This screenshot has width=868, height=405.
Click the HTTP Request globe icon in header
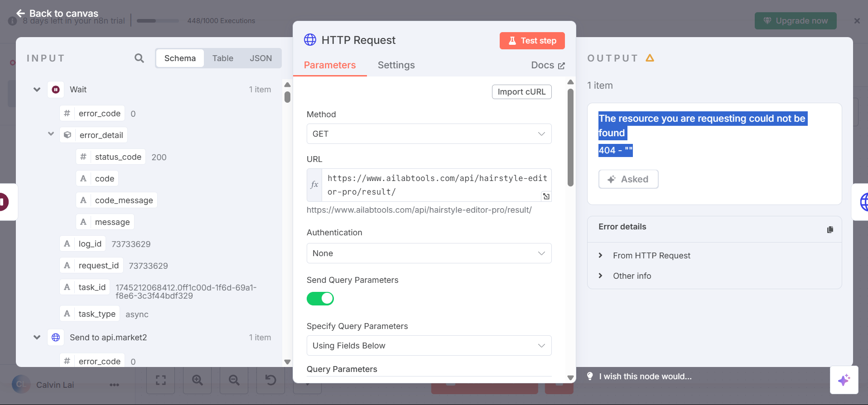click(x=310, y=40)
